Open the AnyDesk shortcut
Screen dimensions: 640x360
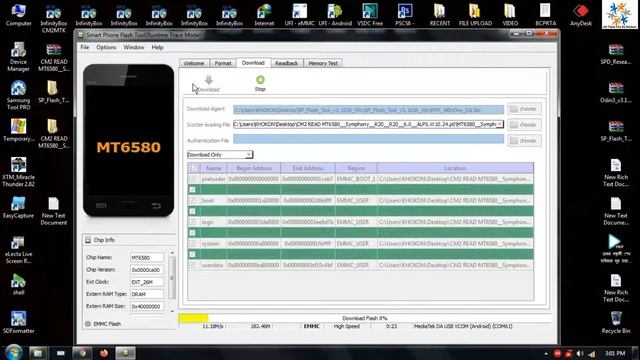[580, 15]
